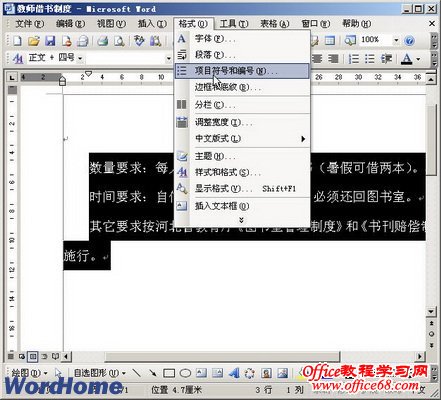Expand the 中文版式 submenu
This screenshot has height=400, width=441.
tap(303, 139)
